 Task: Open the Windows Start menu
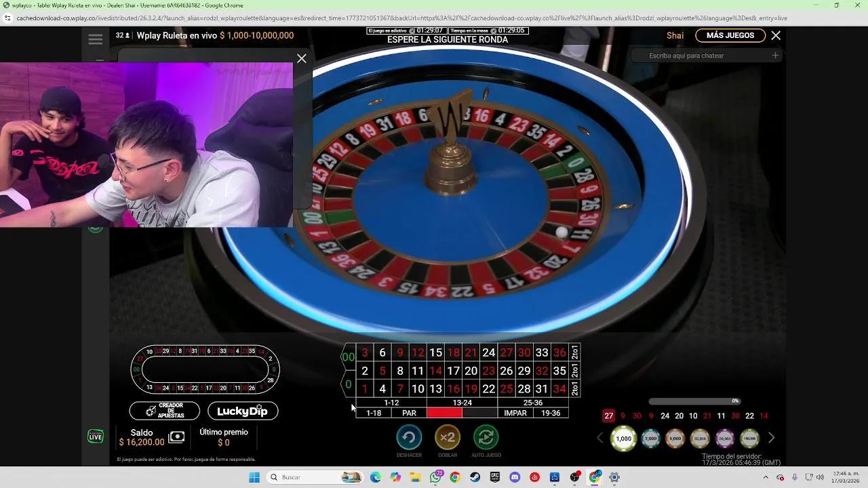(x=254, y=476)
